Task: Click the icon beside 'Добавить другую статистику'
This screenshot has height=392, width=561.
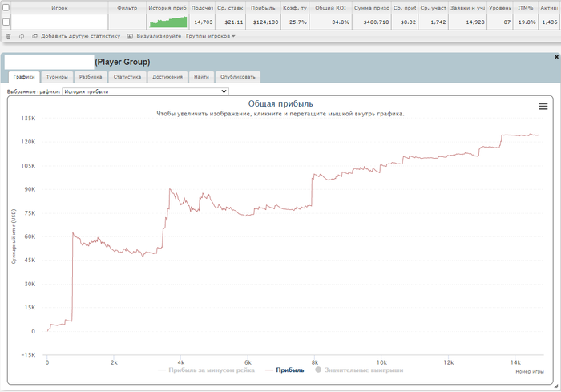Action: tap(34, 37)
